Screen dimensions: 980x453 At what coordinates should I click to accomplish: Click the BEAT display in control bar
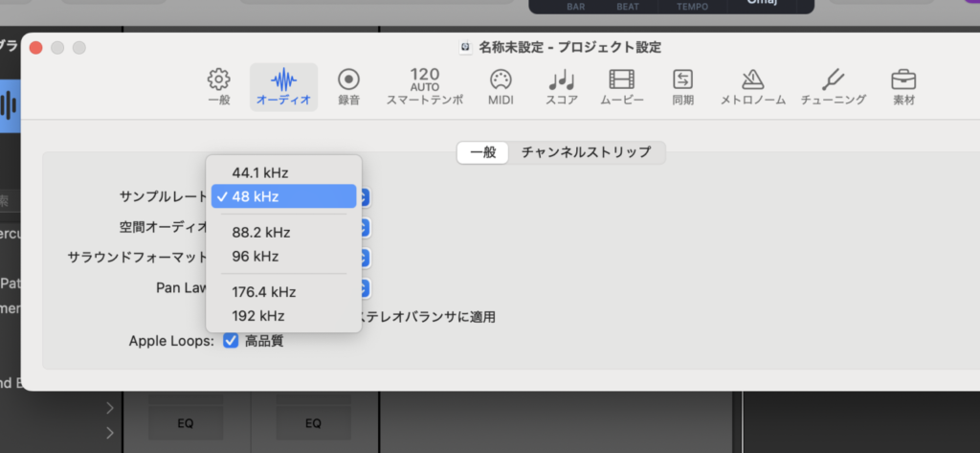pyautogui.click(x=628, y=7)
